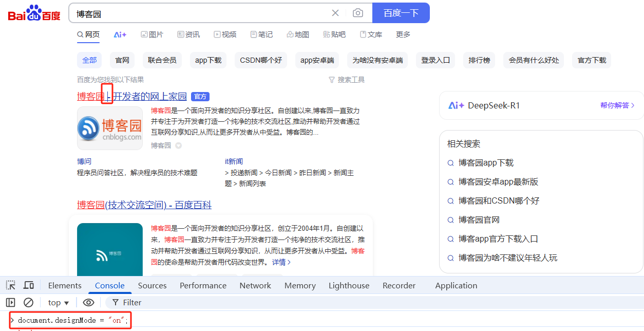
Task: Switch to the DevTools Sources tab
Action: 152,286
